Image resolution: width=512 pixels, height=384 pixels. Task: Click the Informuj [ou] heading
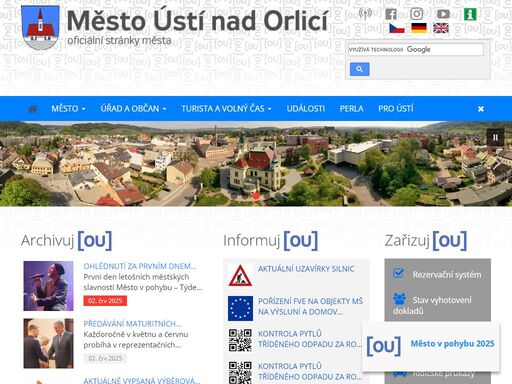[x=270, y=240]
